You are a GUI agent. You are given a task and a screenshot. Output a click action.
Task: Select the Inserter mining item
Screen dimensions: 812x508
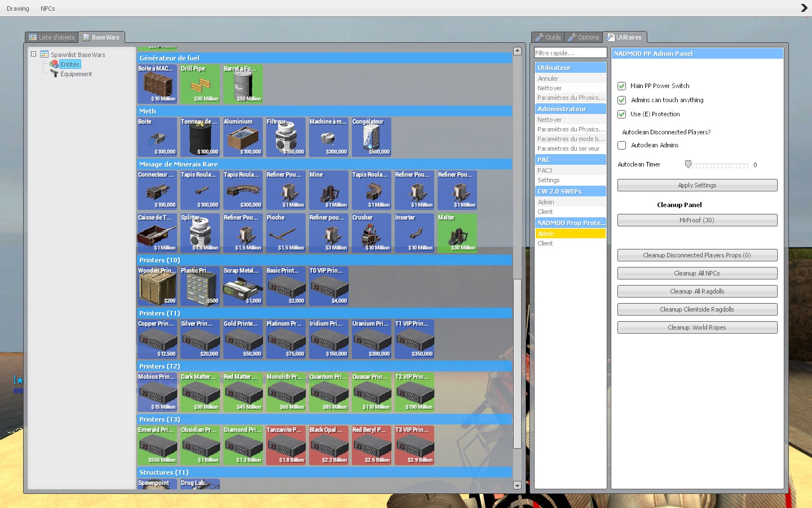(414, 233)
